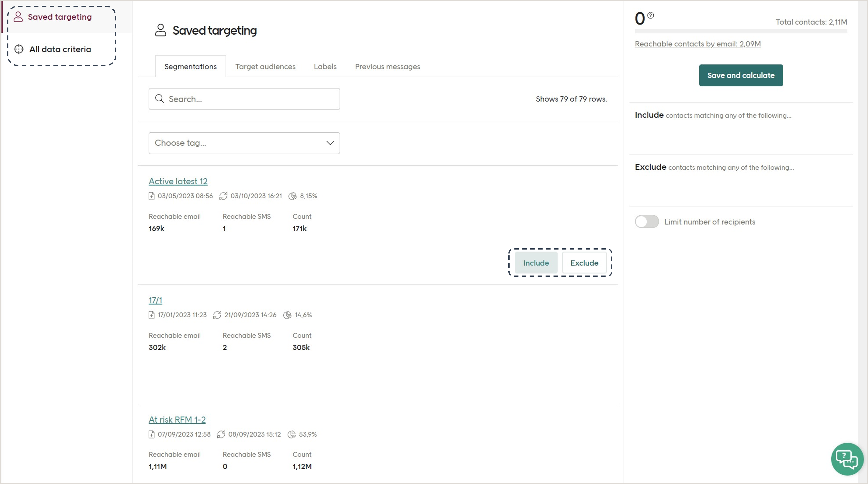868x484 pixels.
Task: Go to the Previous messages tab
Action: pos(388,67)
